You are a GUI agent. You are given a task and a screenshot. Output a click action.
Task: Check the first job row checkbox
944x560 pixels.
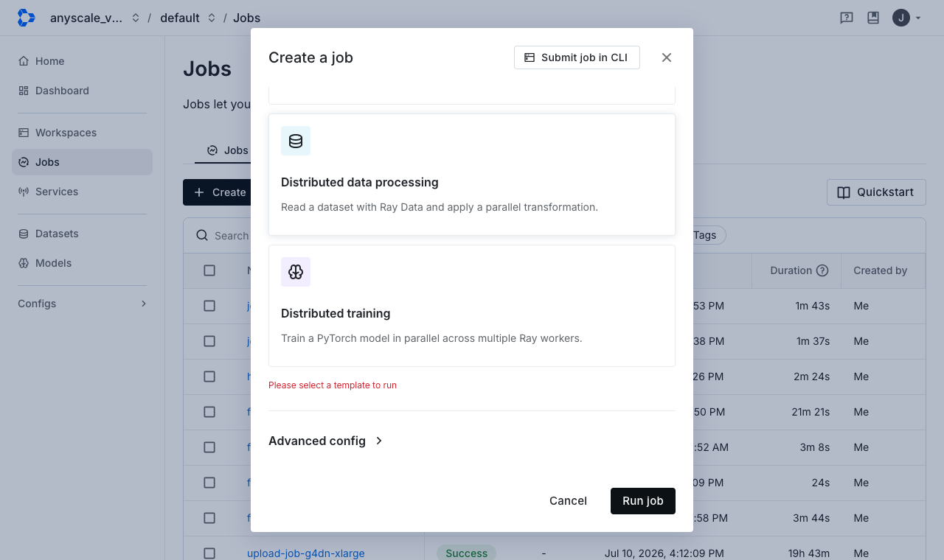pos(209,306)
